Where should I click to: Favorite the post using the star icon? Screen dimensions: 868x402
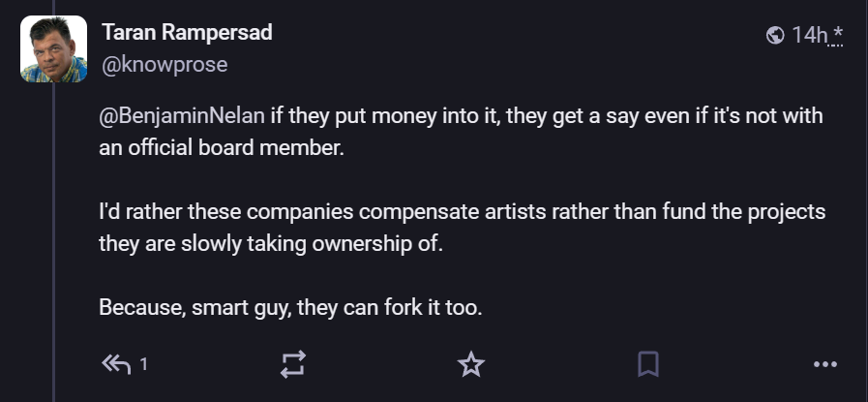[471, 364]
